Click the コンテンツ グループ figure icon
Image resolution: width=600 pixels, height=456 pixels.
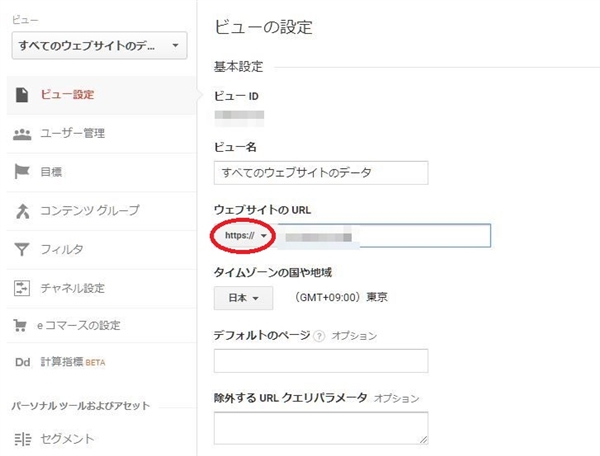tap(21, 211)
